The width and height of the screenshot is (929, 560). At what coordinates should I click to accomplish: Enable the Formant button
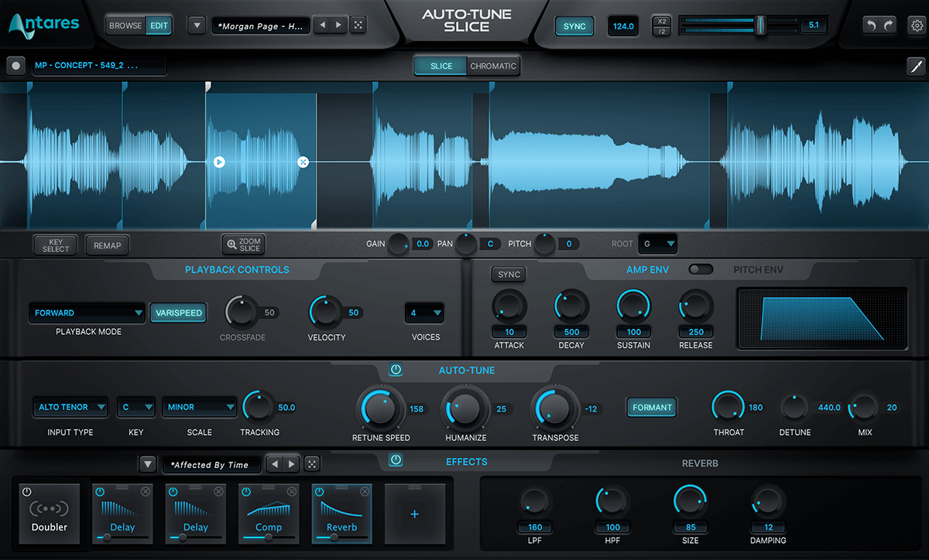651,407
